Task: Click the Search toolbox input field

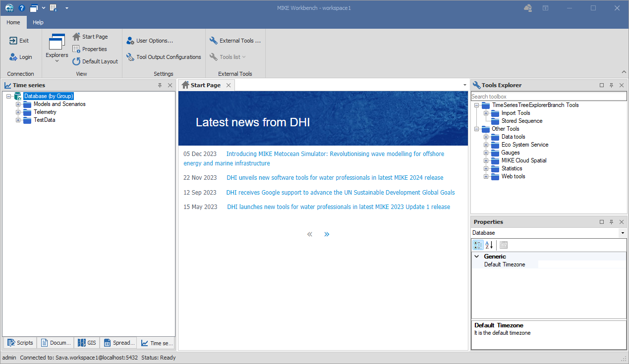Action: click(548, 97)
